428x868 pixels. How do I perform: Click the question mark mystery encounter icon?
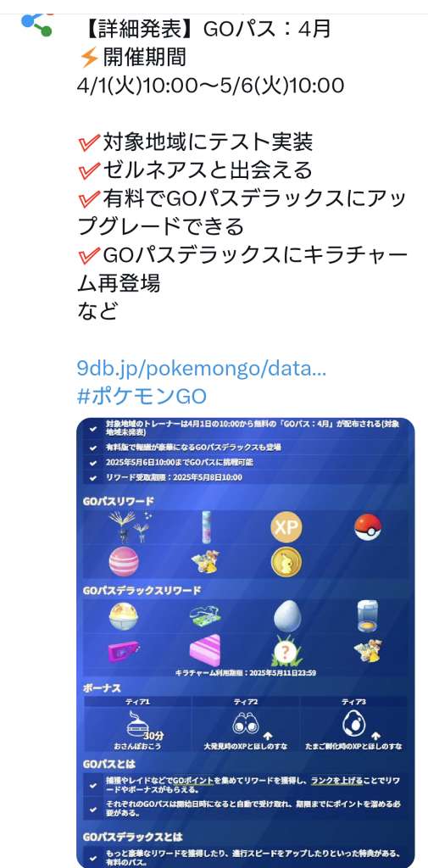(x=286, y=651)
